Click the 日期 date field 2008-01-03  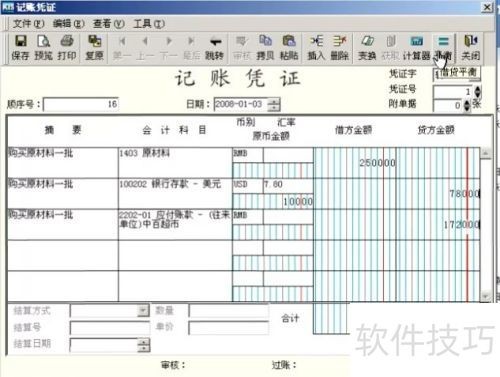(240, 104)
